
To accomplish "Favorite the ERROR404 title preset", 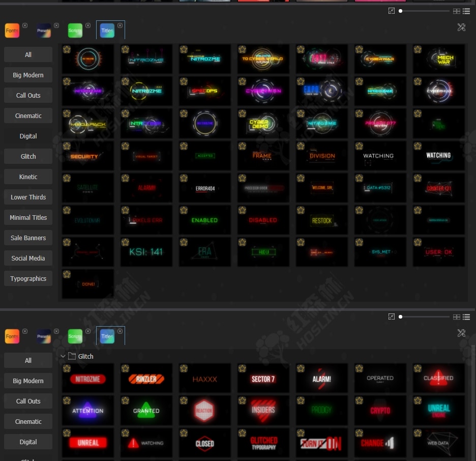I will tap(184, 178).
